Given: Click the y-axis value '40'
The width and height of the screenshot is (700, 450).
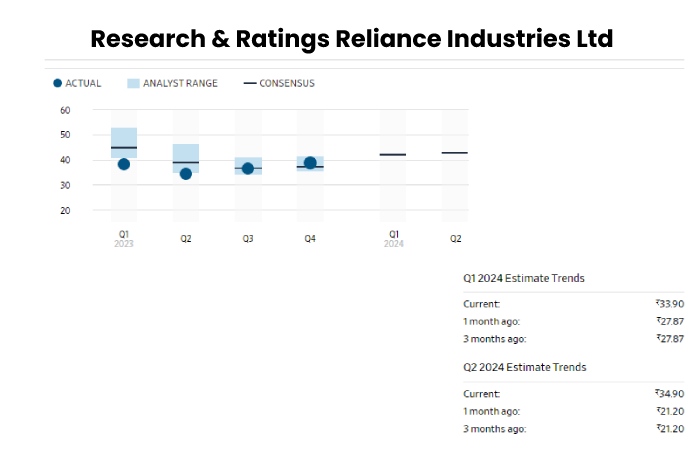Looking at the screenshot, I should click(x=65, y=160).
